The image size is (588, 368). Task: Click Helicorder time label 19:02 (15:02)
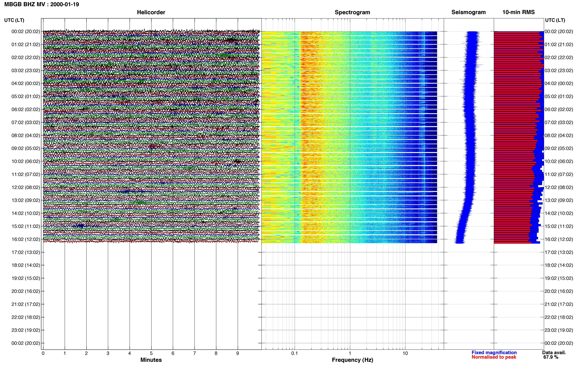click(x=26, y=278)
